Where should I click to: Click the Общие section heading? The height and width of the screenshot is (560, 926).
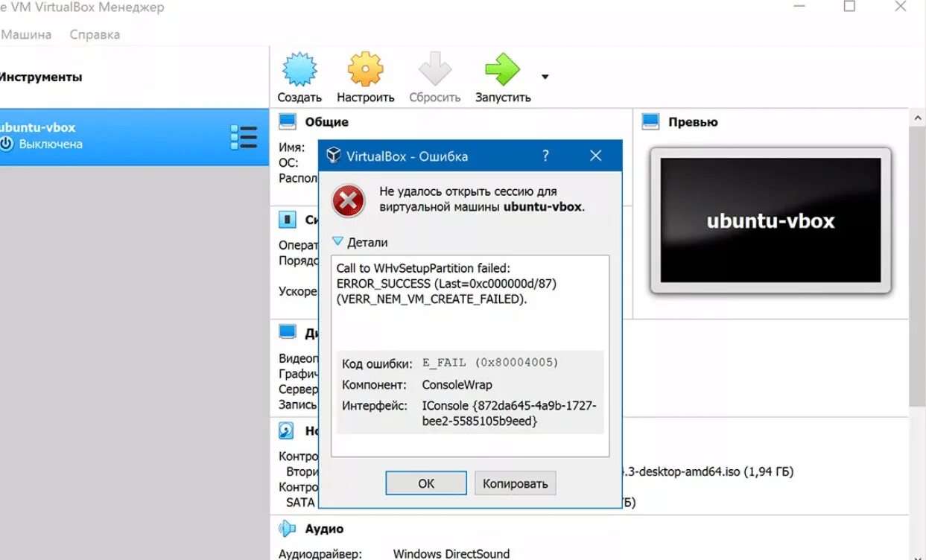326,121
